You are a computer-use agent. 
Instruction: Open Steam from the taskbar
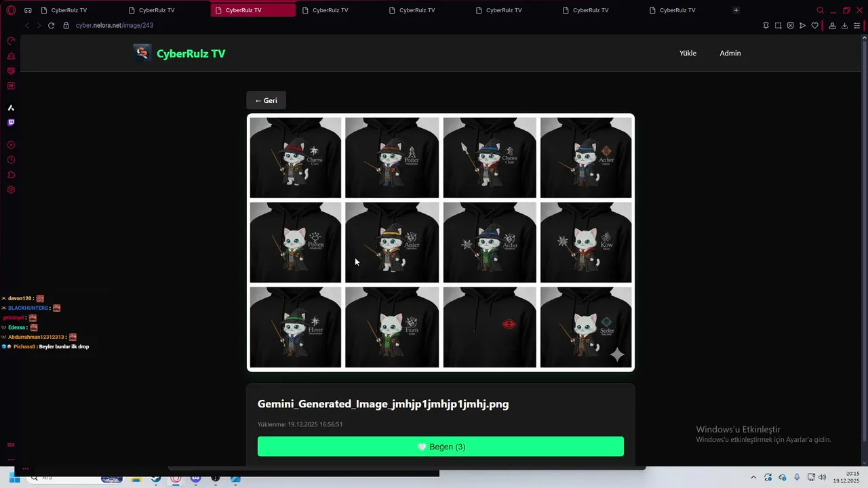pos(156,479)
